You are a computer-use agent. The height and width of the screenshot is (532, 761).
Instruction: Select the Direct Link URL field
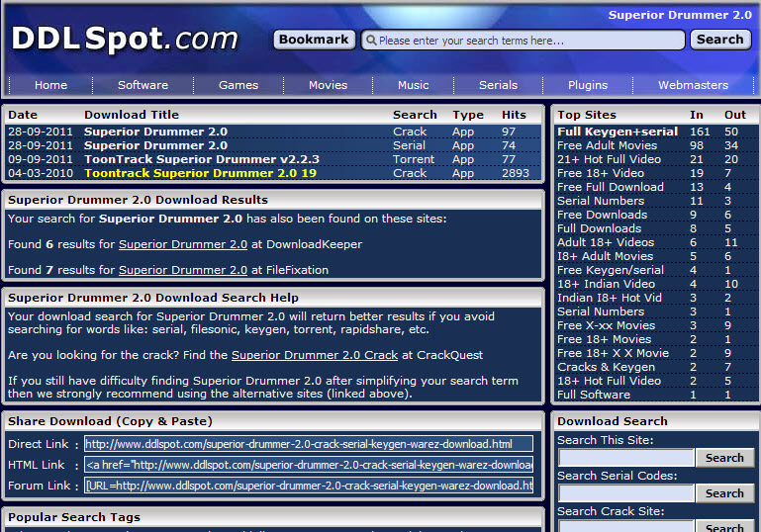309,444
